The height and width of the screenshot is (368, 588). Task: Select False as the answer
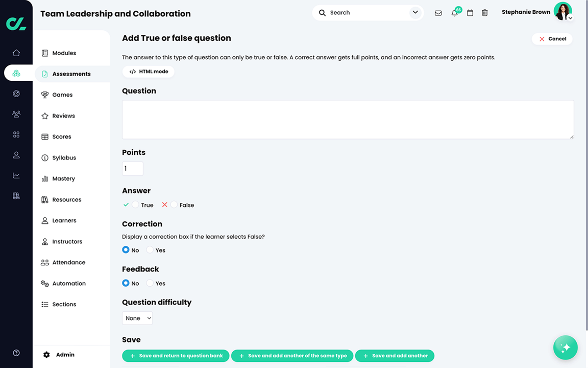pyautogui.click(x=174, y=205)
